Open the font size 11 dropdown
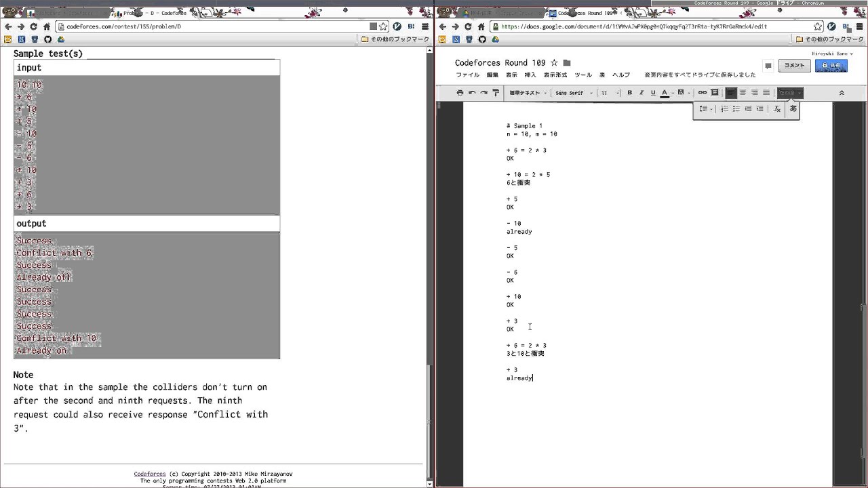This screenshot has height=488, width=868. (610, 93)
